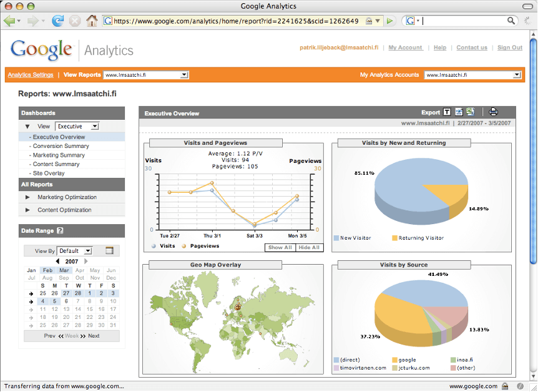Click Sign Out link
This screenshot has width=538, height=392.
coord(510,47)
